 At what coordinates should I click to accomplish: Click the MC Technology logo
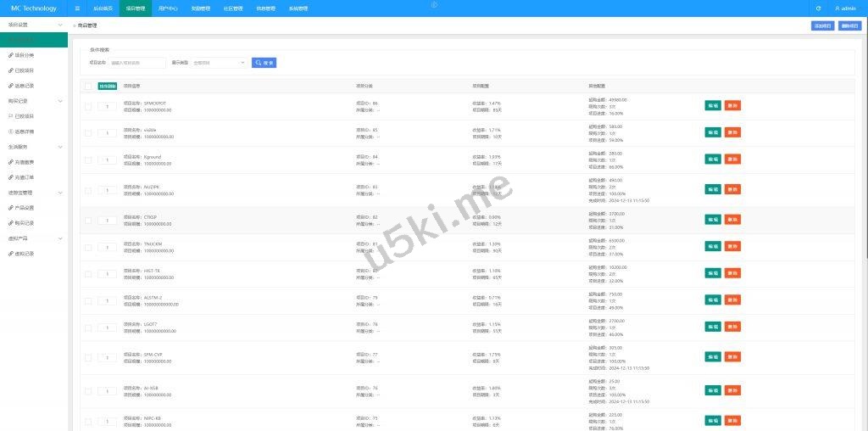coord(33,8)
